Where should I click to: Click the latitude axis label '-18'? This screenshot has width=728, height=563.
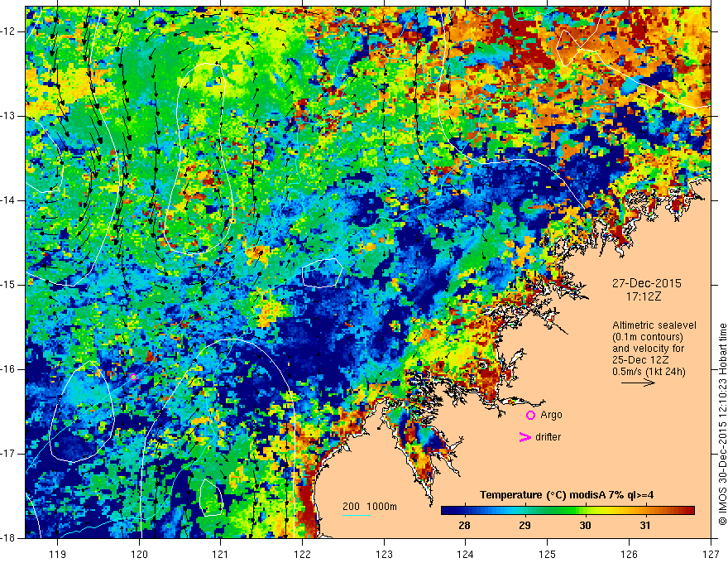click(9, 538)
